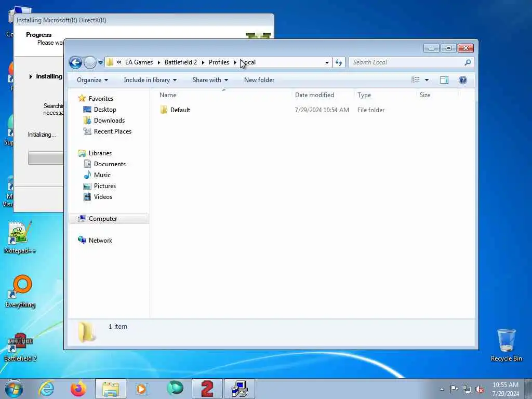This screenshot has height=399, width=532.
Task: Jump to Profiles breadcrumb segment
Action: 219,62
